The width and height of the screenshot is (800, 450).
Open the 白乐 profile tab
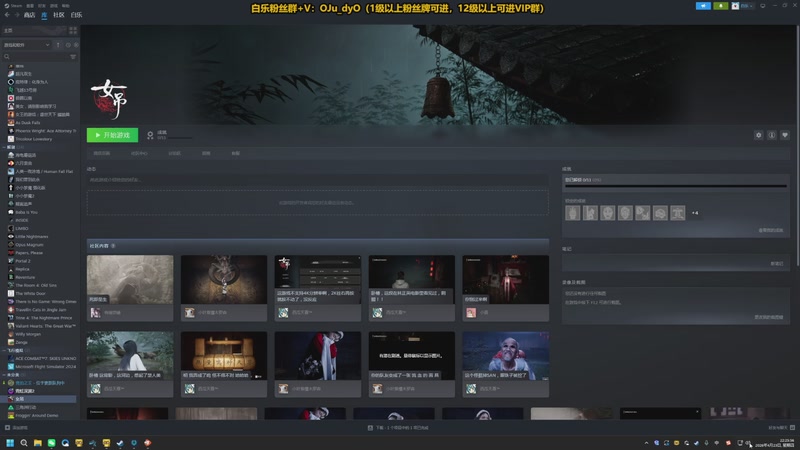(77, 15)
